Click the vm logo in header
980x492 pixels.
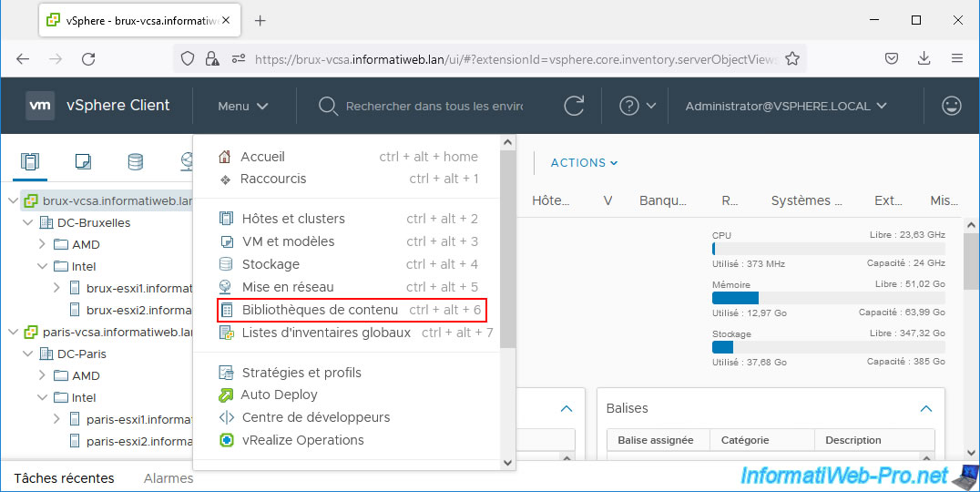[40, 106]
